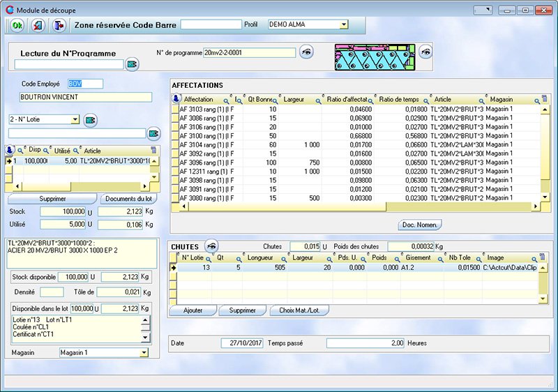
Task: Click the eye icon beside nesting preview
Action: (425, 52)
